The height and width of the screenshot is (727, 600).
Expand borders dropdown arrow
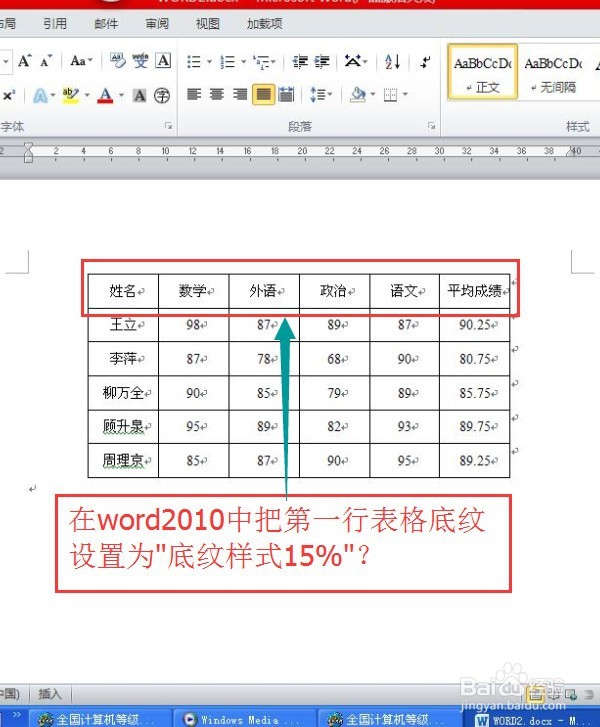click(405, 95)
